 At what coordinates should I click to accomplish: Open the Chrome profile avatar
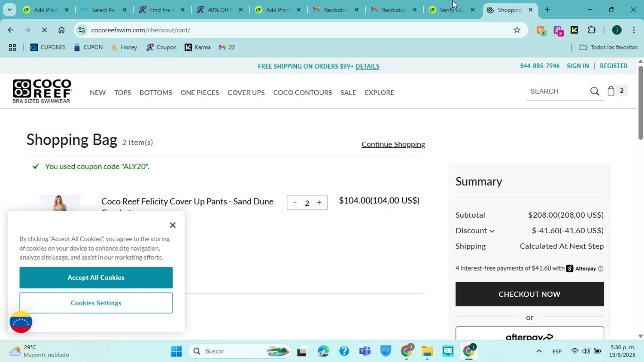[617, 30]
